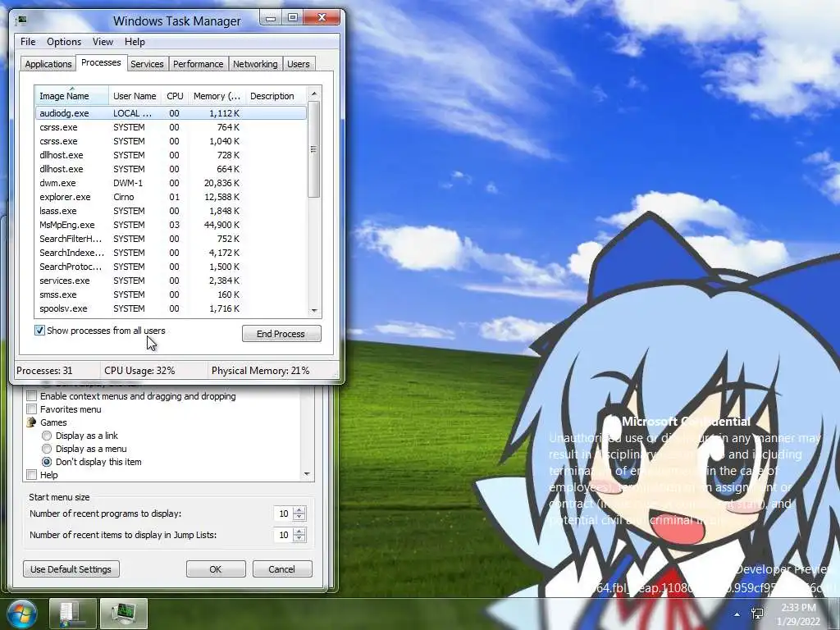Click the Task Manager title bar icon
This screenshot has width=840, height=630.
tap(21, 21)
